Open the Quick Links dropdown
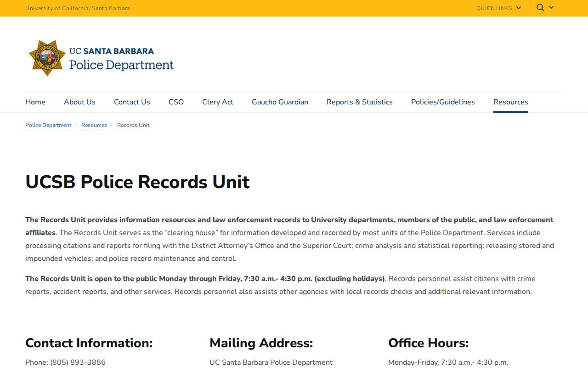588x368 pixels. [x=499, y=8]
